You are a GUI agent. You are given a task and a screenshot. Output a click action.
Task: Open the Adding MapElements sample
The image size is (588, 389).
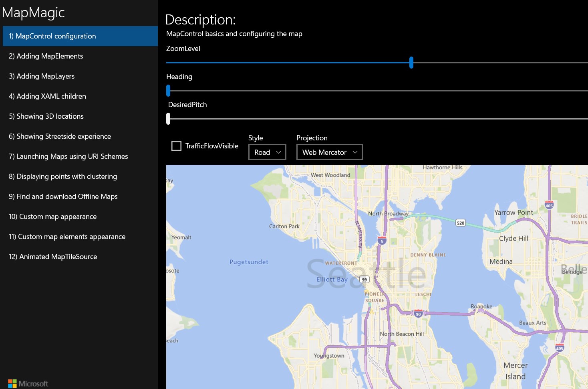(46, 56)
